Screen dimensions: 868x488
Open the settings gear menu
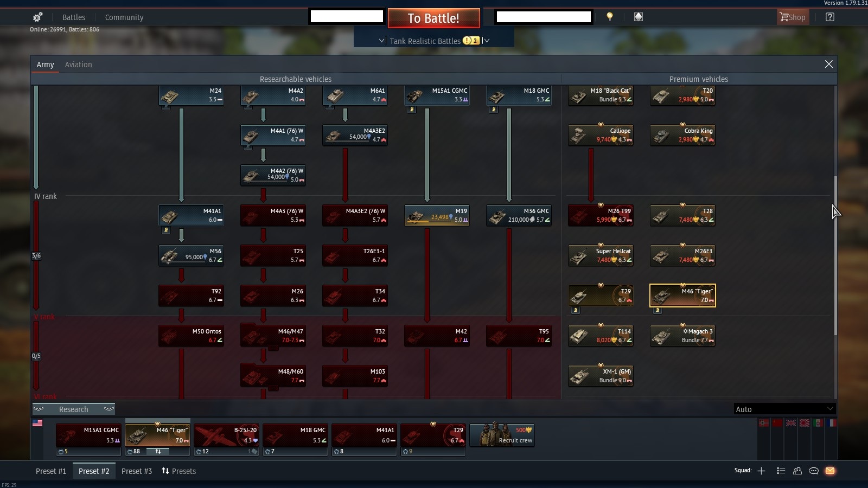37,17
